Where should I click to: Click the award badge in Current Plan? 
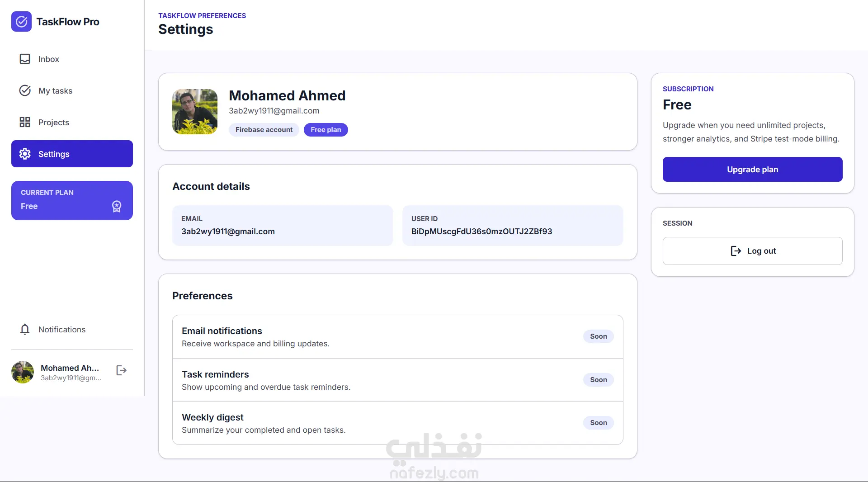click(x=117, y=206)
